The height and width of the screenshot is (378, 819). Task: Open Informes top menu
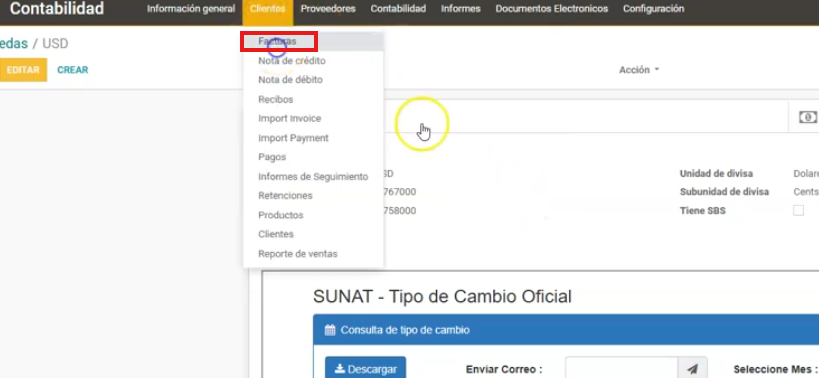[x=460, y=9]
